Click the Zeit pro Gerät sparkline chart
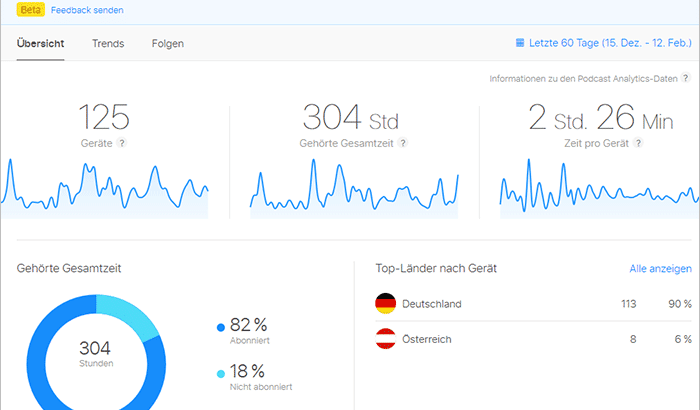 598,190
